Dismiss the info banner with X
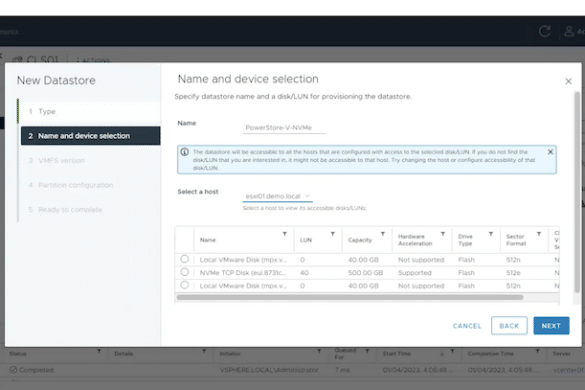 tap(550, 152)
